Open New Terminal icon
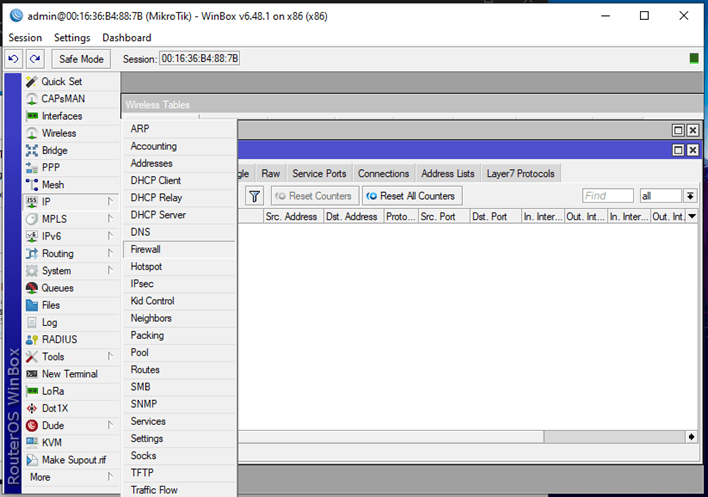The image size is (708, 497). click(32, 374)
